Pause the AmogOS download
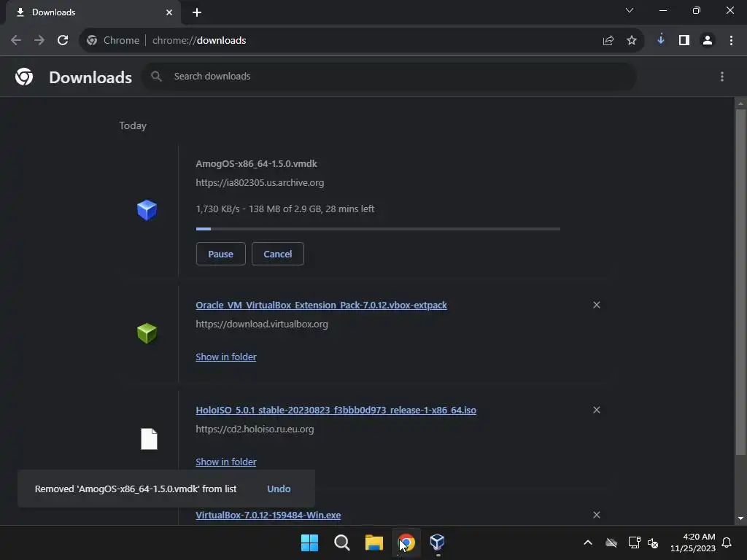The height and width of the screenshot is (560, 747). [220, 254]
